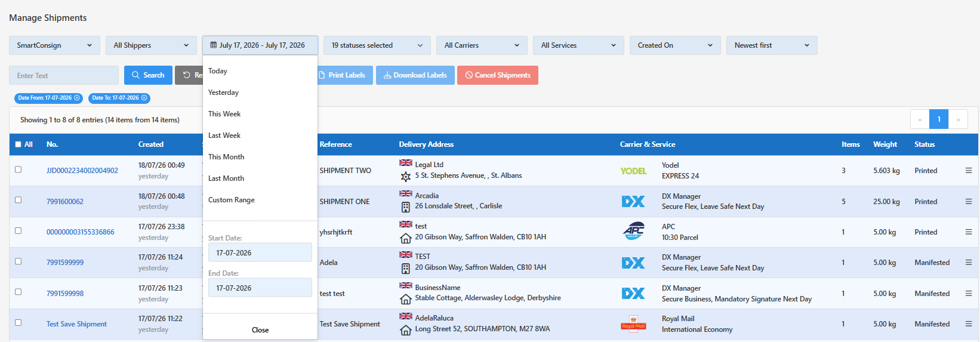Click the next page arrow in pagination
The height and width of the screenshot is (342, 980).
tap(958, 119)
